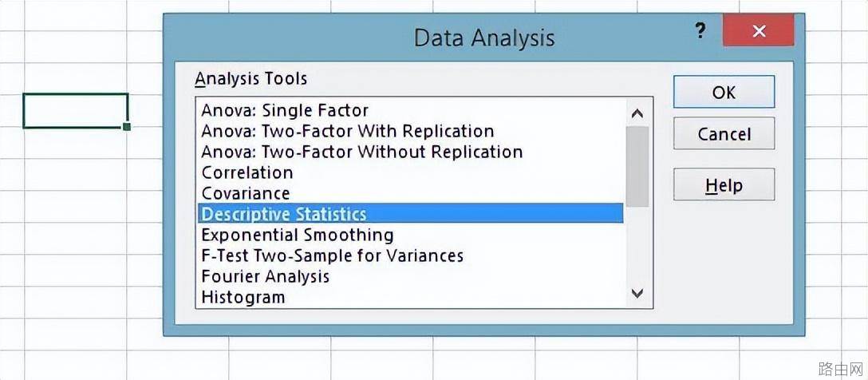This screenshot has height=380, width=868.
Task: Click the question mark help icon
Action: (700, 31)
